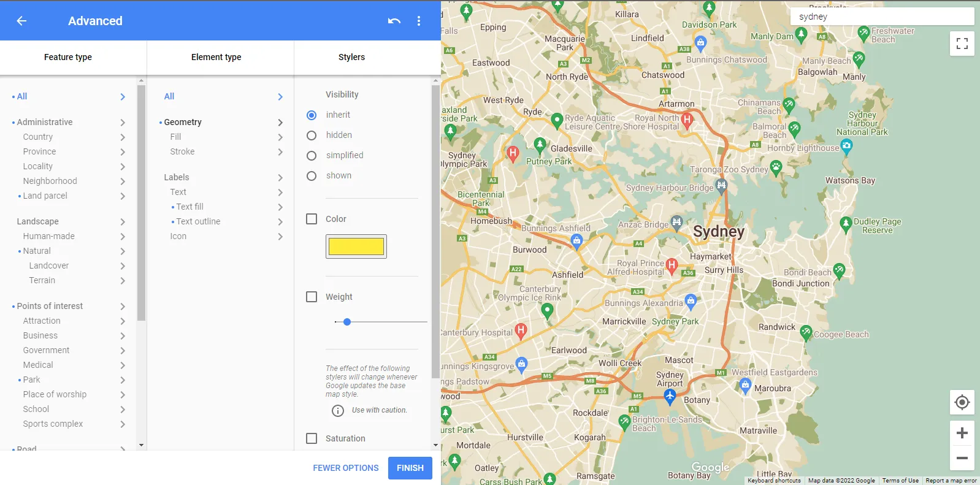Zoom out of the map
The height and width of the screenshot is (485, 980).
962,458
